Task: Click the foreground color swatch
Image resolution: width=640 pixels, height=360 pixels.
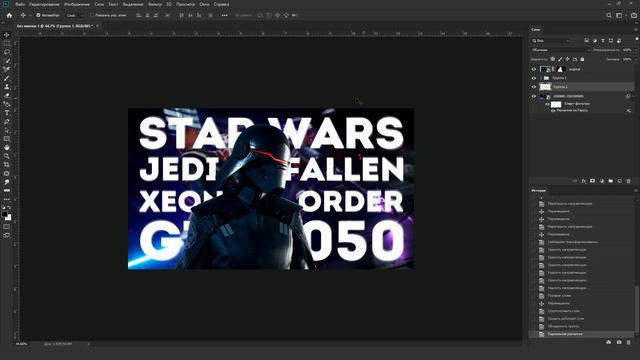Action: [4, 214]
